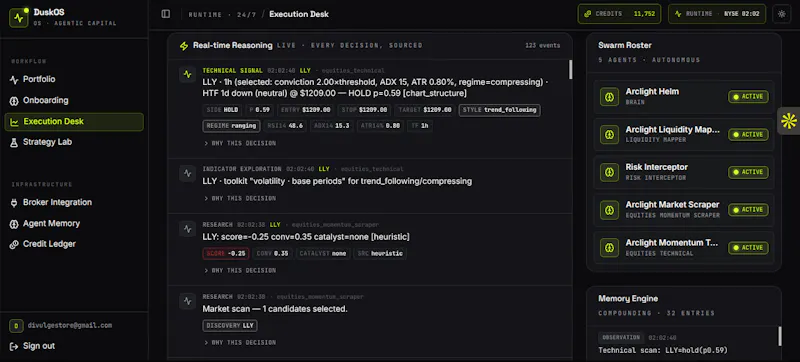Click the TARGET $1209.00 chip
The width and height of the screenshot is (800, 362).
pyautogui.click(x=425, y=110)
